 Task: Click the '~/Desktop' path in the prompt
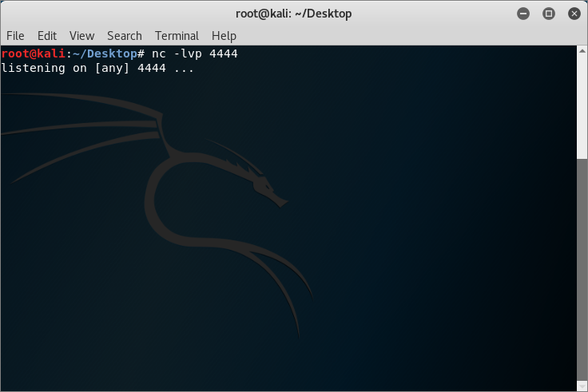(105, 53)
